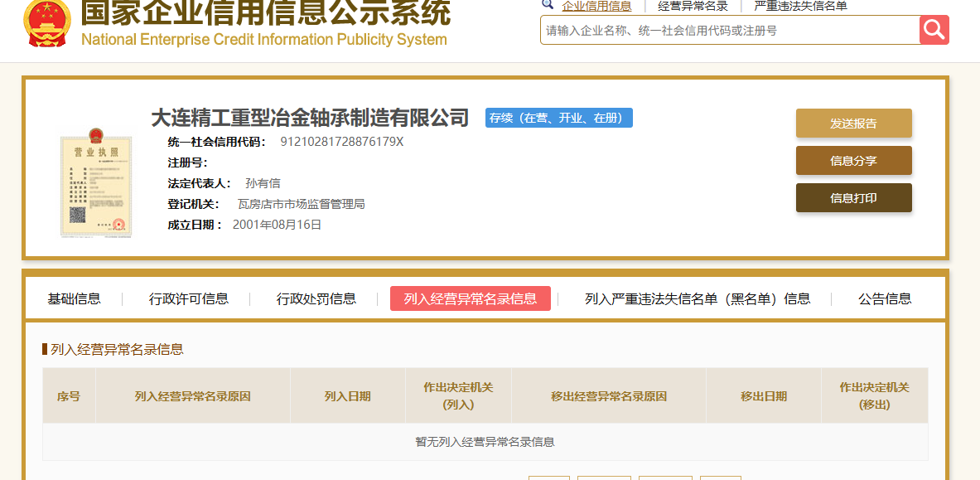
Task: Select the 严重违法失信名单 search category
Action: tap(800, 7)
